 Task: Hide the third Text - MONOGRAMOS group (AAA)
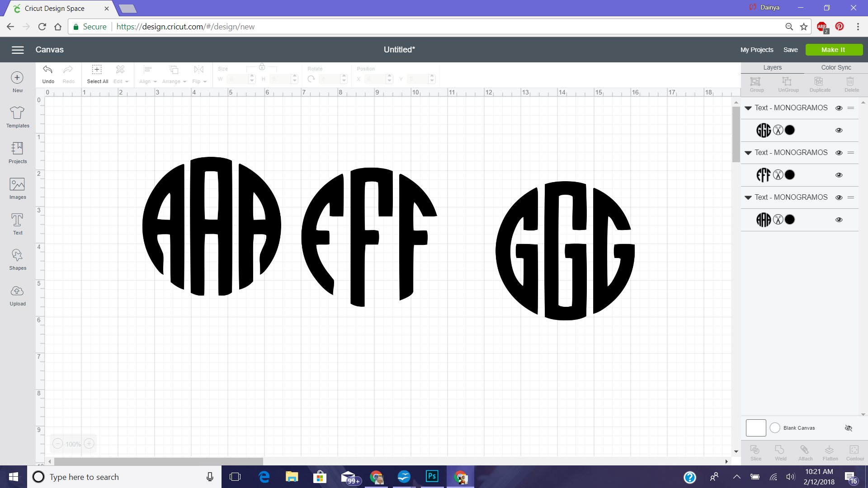click(839, 197)
